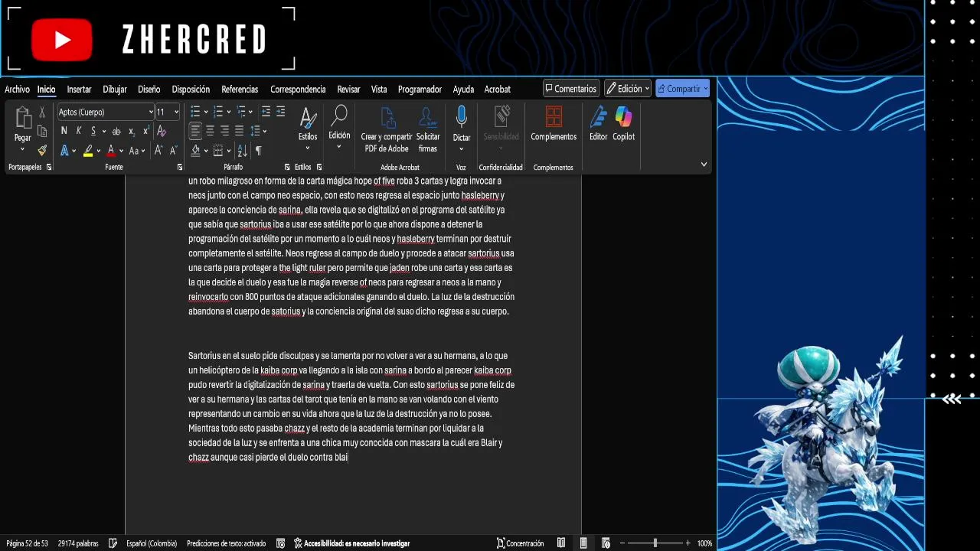
Task: Open the font size 11 dropdown
Action: click(176, 112)
